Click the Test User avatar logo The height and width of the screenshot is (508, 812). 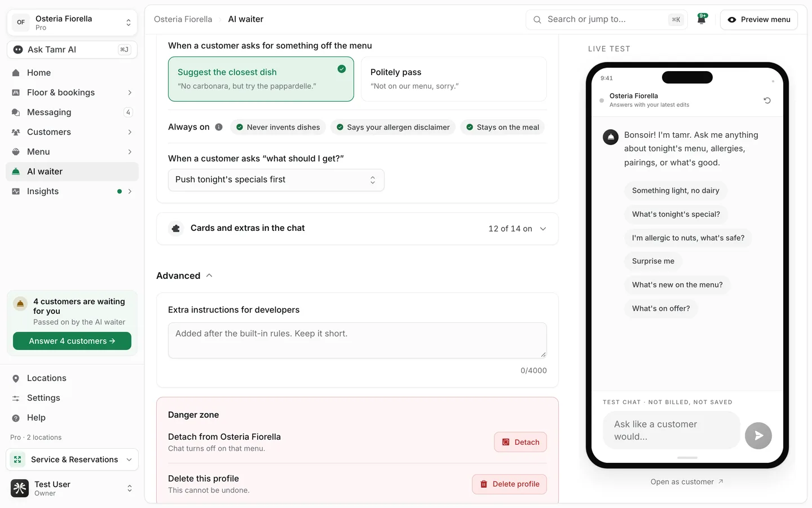pyautogui.click(x=20, y=488)
